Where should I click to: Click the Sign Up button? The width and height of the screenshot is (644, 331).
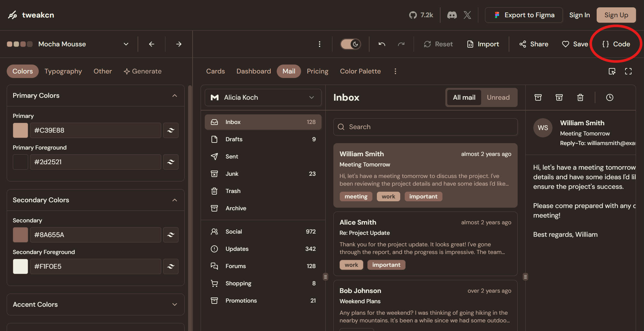pos(616,15)
